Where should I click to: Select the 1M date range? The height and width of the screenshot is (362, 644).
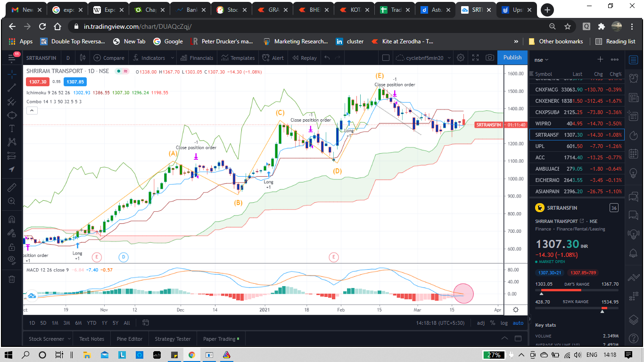55,323
